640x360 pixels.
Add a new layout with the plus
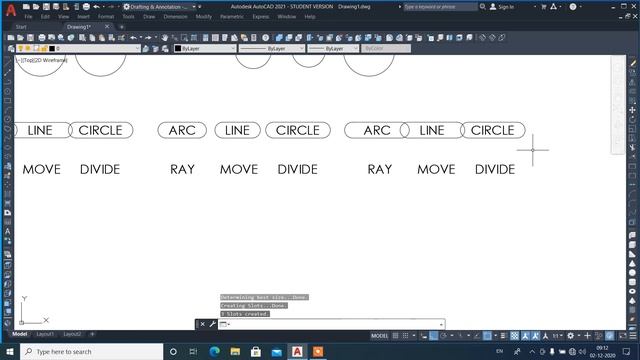click(x=92, y=334)
